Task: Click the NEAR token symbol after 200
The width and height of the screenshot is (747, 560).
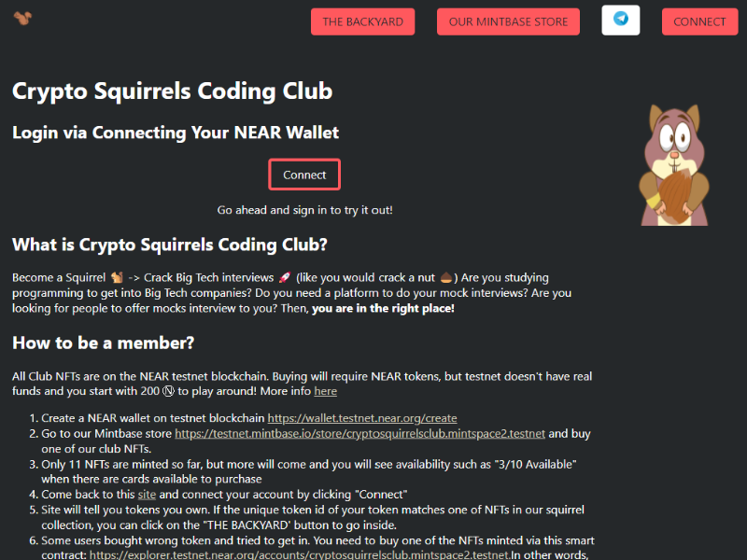Action: (x=168, y=391)
